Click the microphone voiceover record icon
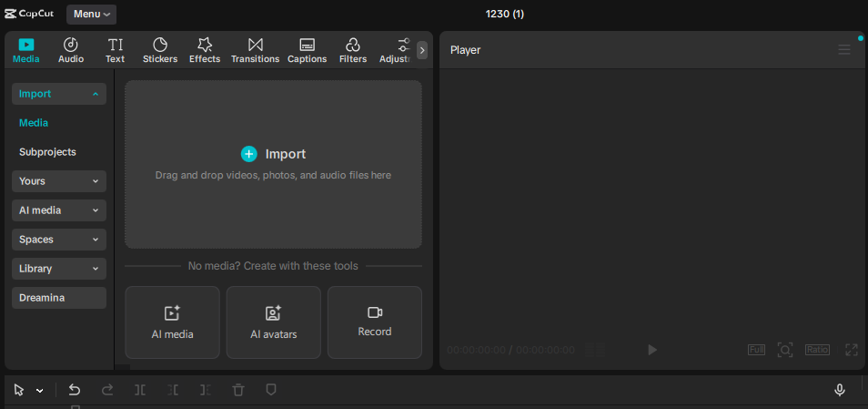 pyautogui.click(x=840, y=390)
